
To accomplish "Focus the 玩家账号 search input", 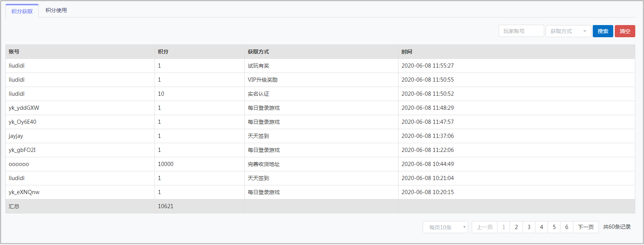I will coord(521,31).
